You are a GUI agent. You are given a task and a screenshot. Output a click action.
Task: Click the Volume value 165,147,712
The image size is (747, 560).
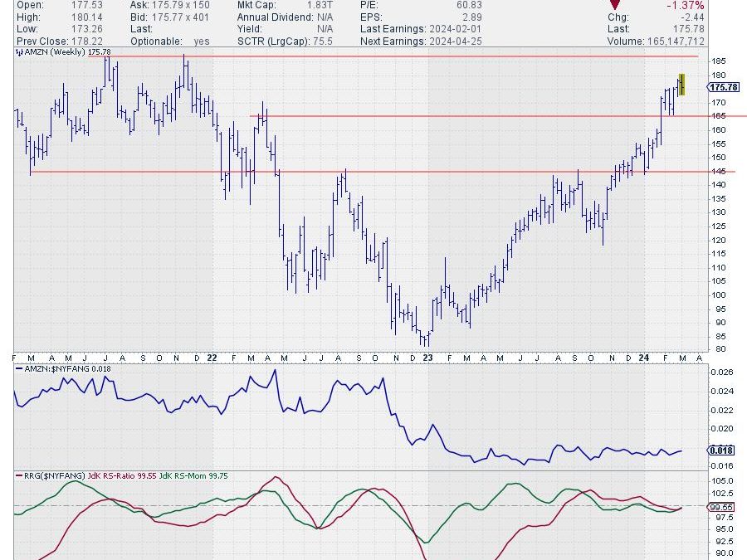(x=676, y=41)
